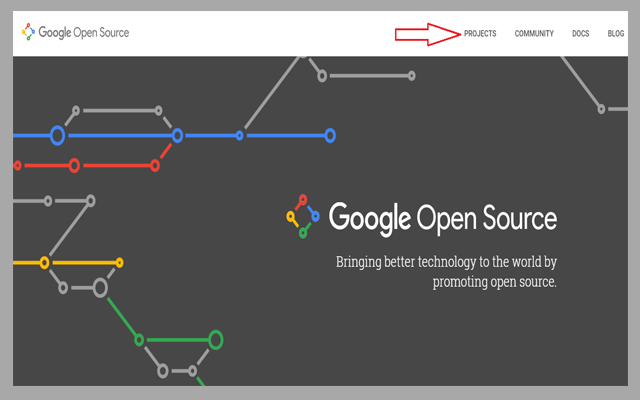
Task: Select the yellow node at the yellow line's right end
Action: point(120,262)
